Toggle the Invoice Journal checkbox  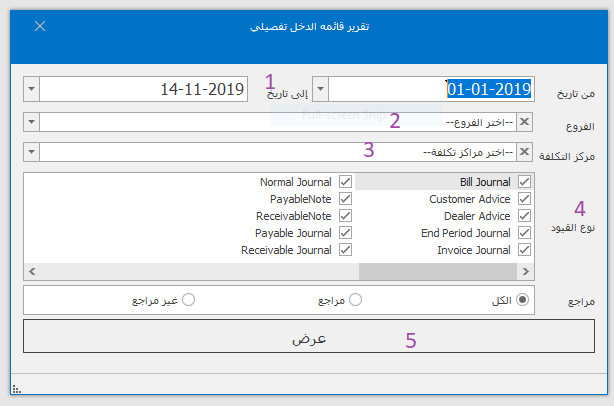tap(525, 250)
